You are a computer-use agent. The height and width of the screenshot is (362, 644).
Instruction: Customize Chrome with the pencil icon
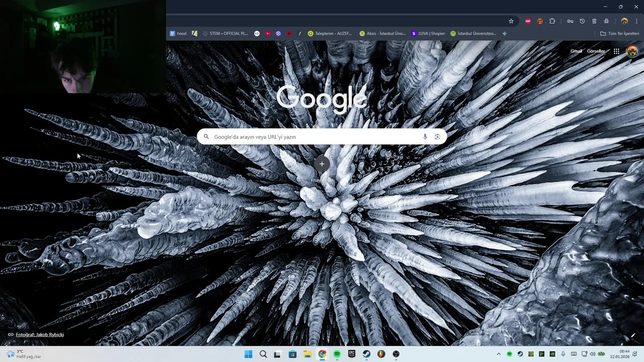(633, 335)
